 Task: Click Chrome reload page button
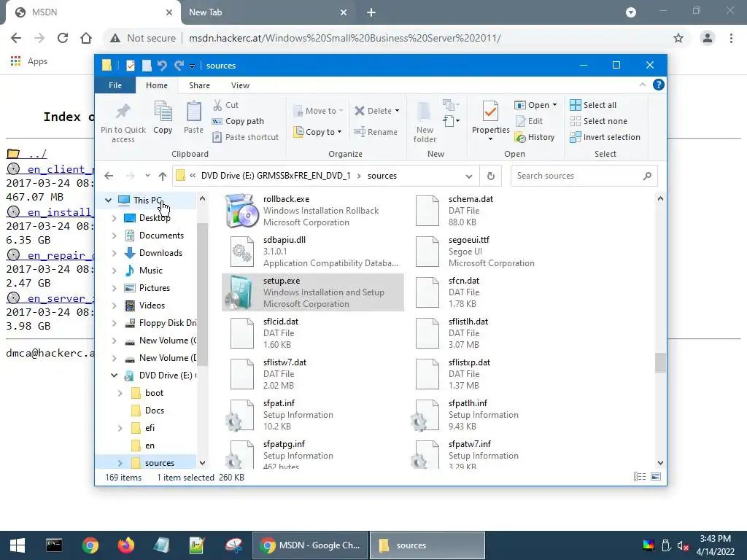(63, 38)
